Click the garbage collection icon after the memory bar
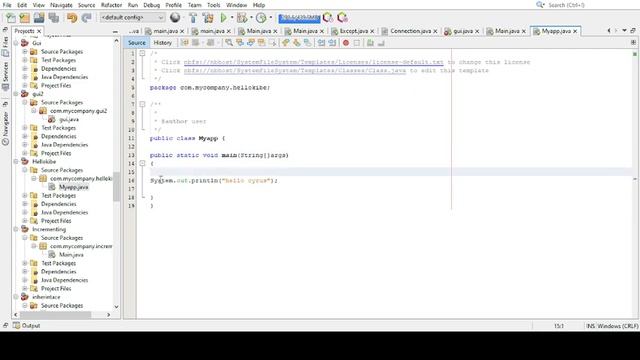Viewport: 640px width, 360px height. [x=327, y=18]
